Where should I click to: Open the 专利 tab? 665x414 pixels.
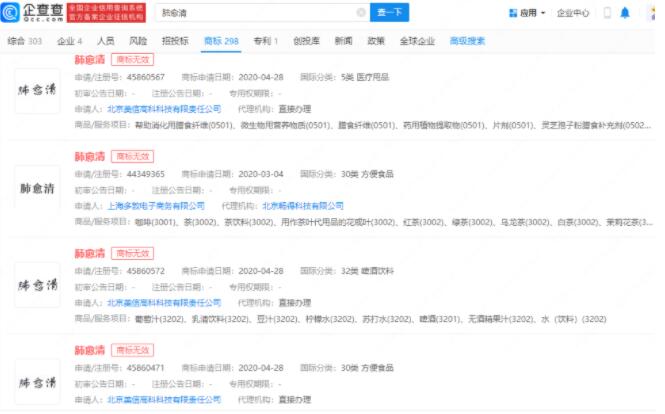tap(262, 41)
